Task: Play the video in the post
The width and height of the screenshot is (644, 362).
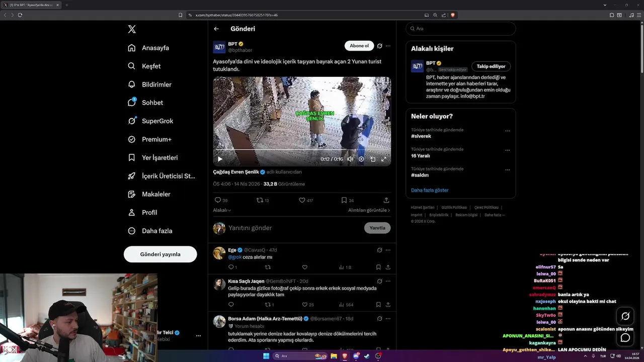Action: [x=220, y=159]
